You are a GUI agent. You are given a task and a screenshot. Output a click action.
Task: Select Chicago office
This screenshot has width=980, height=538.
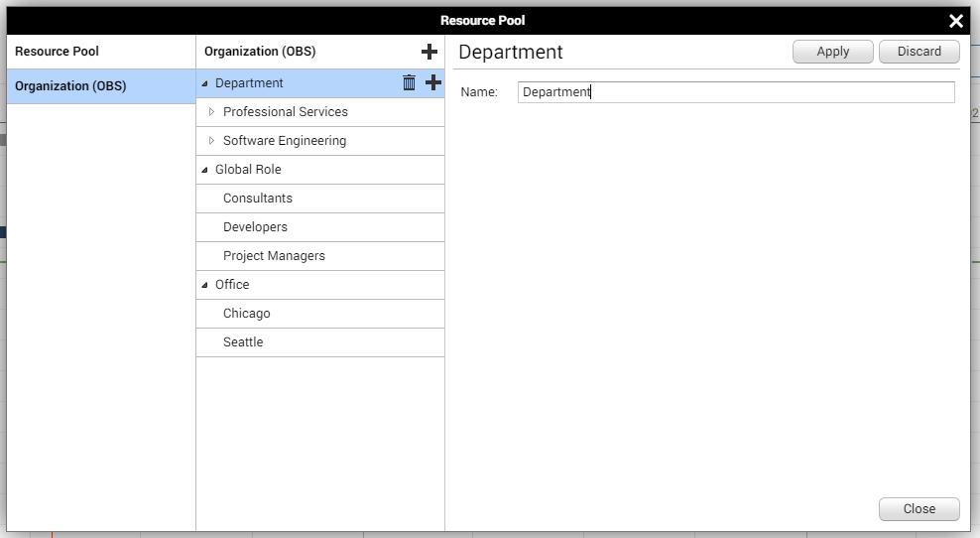click(x=320, y=314)
